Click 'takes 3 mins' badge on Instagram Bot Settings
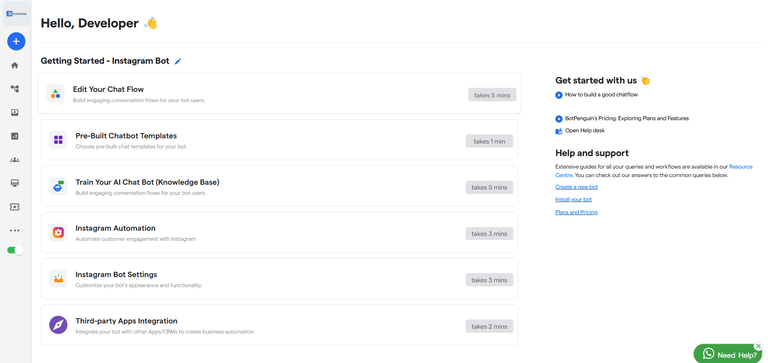Screen dimensions: 768x363 [489, 280]
